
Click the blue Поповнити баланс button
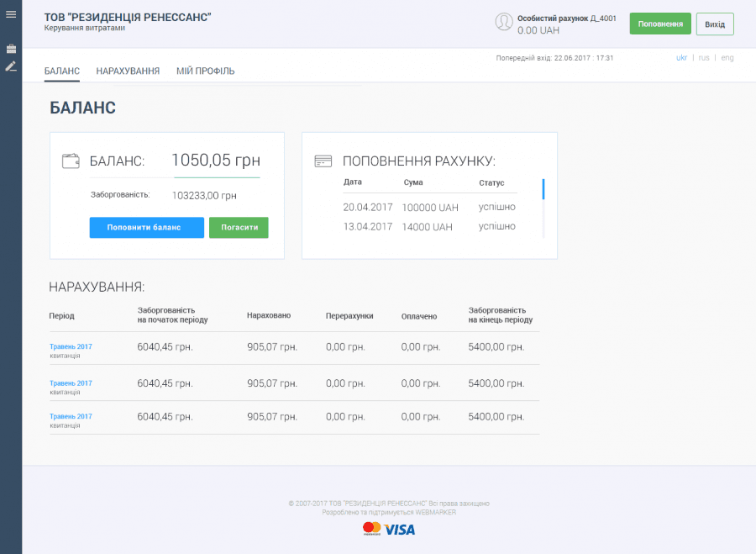click(x=146, y=228)
